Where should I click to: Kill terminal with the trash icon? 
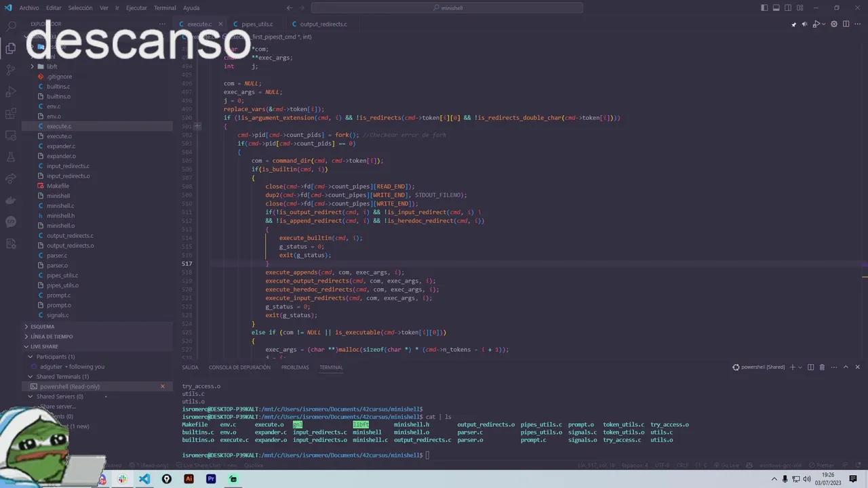click(x=822, y=367)
